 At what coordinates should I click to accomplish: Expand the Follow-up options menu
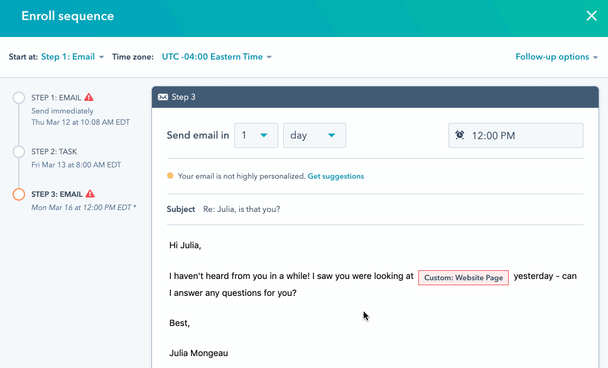pos(556,57)
